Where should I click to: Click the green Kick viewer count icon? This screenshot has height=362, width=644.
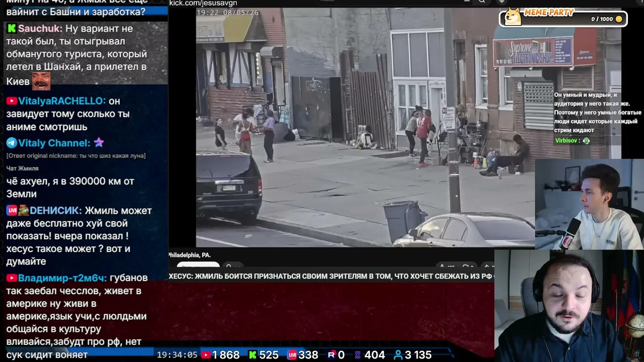tap(253, 355)
